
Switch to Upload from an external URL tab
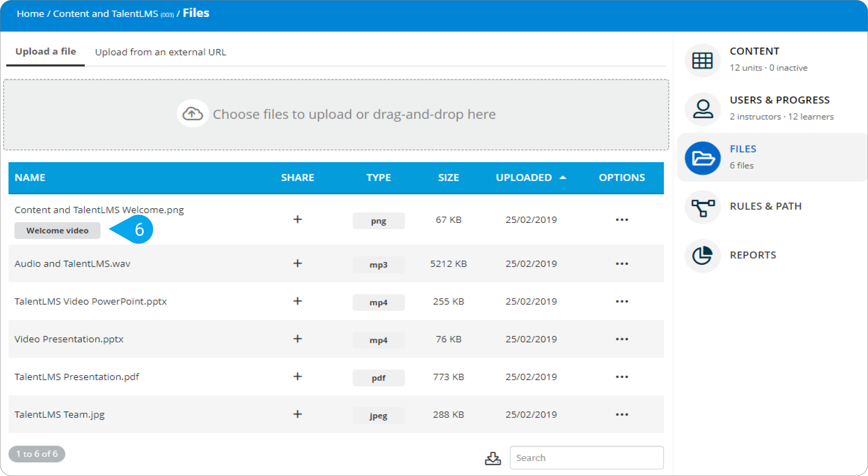click(x=161, y=52)
